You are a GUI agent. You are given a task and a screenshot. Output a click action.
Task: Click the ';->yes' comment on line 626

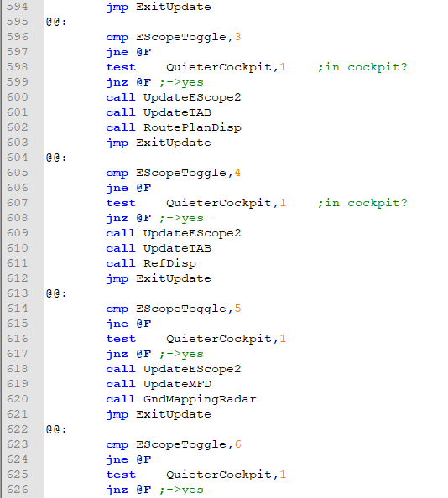(181, 490)
